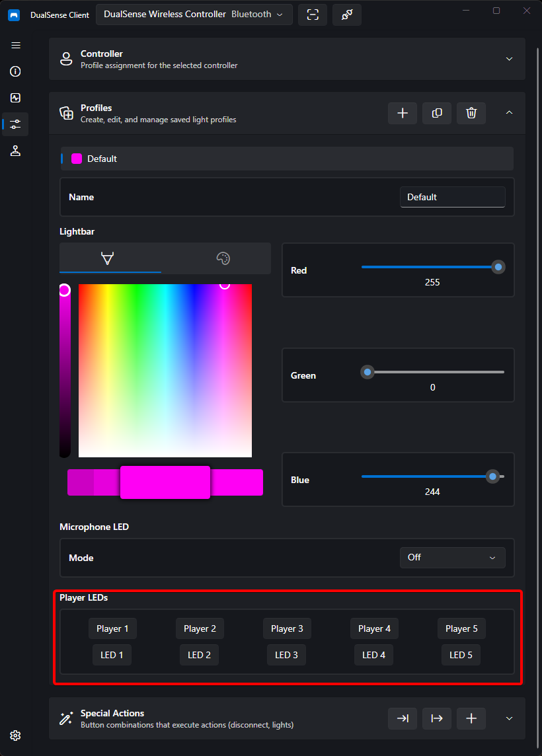Open the hamburger navigation menu
The height and width of the screenshot is (756, 542).
tap(15, 46)
